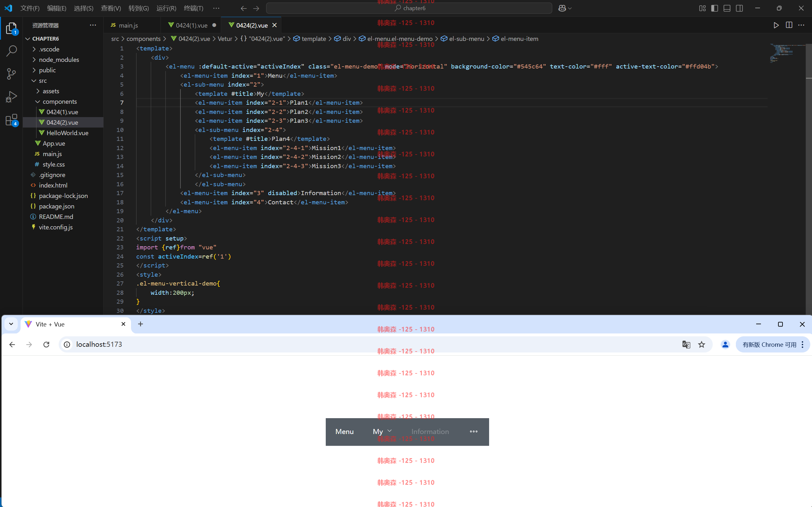The image size is (812, 507).
Task: Open style.css in the file tree
Action: [x=63, y=164]
